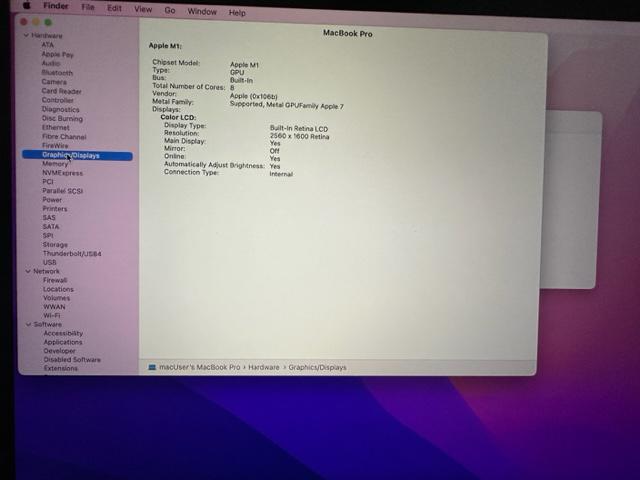Collapse the Software section
The height and width of the screenshot is (480, 640).
point(27,325)
